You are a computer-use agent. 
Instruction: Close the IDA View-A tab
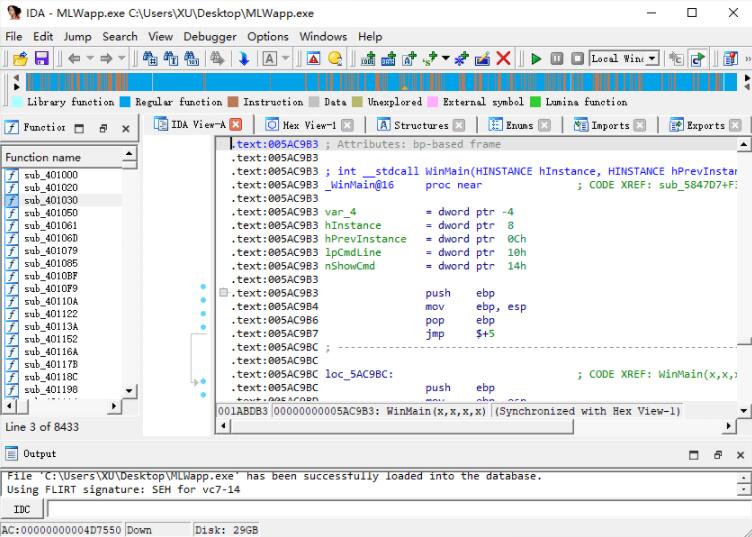click(x=236, y=125)
